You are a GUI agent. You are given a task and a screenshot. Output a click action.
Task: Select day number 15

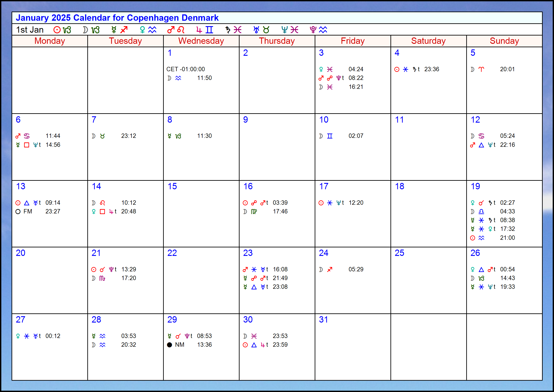(172, 186)
